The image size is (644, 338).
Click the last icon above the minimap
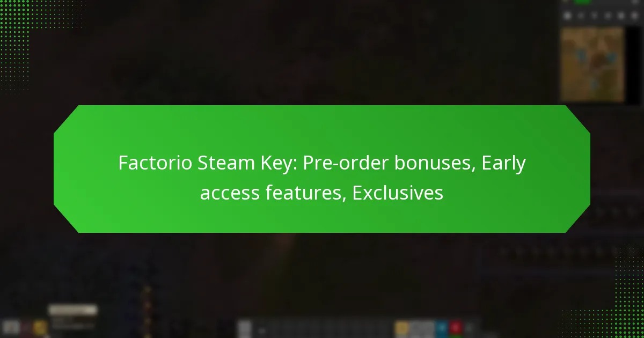pos(635,16)
